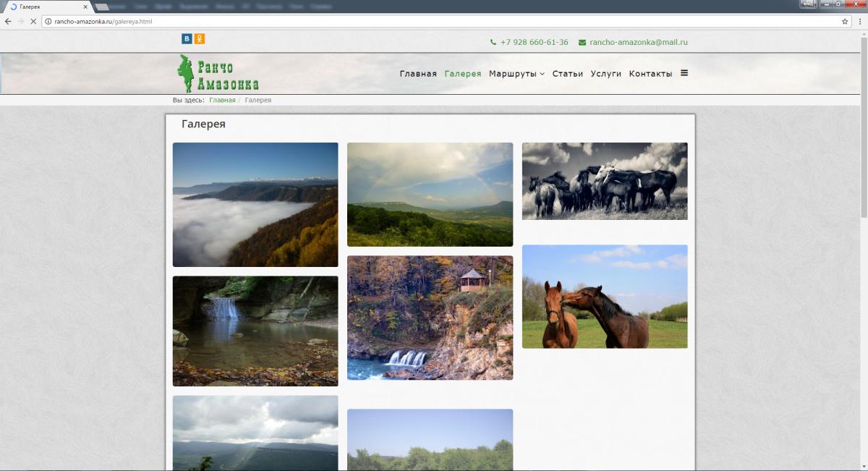Call the +7 928 660-61-36 phone link
868x471 pixels.
pos(534,43)
